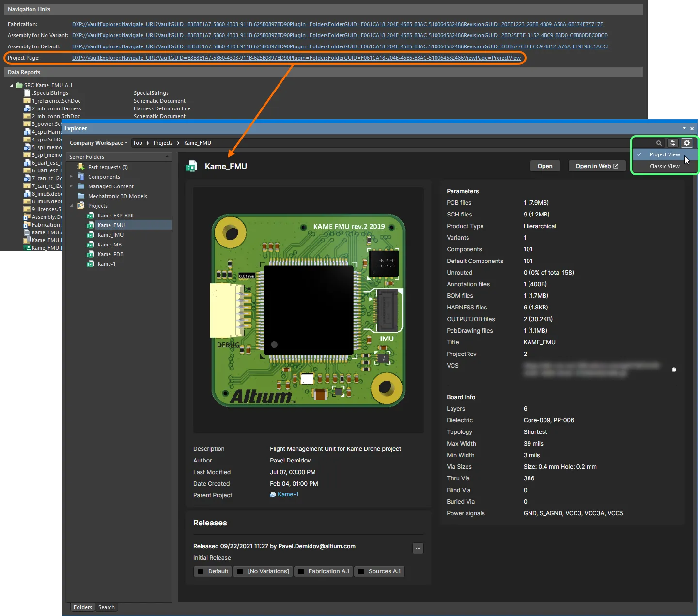Click the 1_reference.SchDoc file icon
The image size is (700, 616).
27,101
